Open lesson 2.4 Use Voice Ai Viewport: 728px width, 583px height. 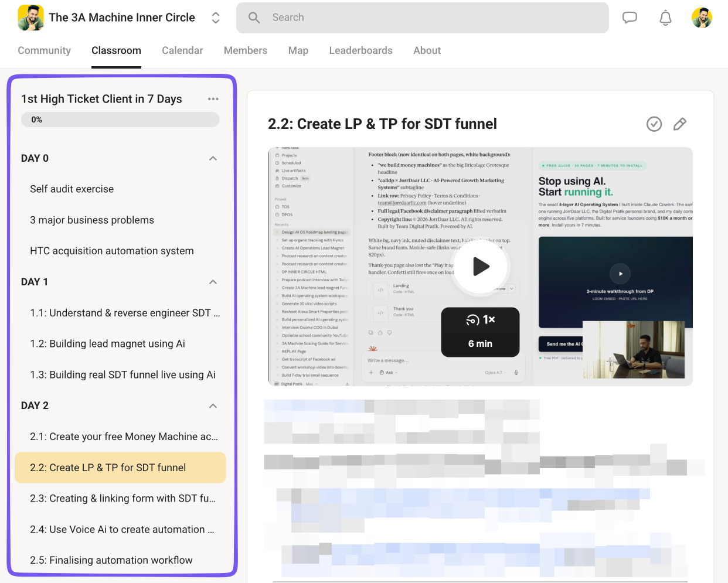click(x=120, y=530)
